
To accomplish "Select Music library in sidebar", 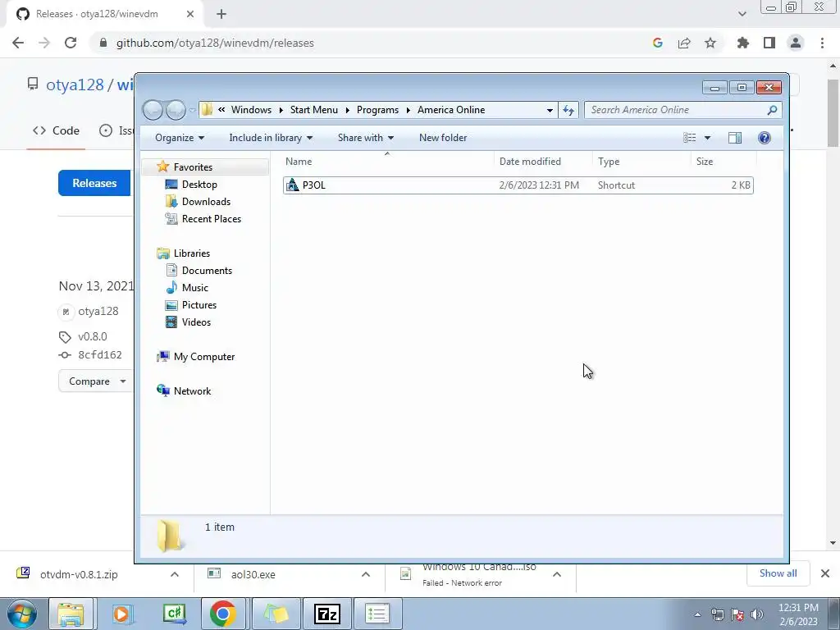I will (x=195, y=288).
